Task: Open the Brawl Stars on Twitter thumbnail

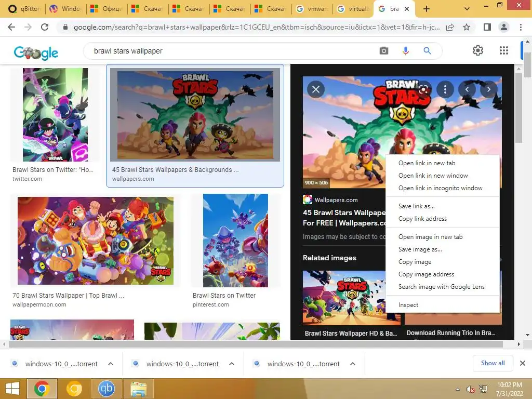Action: click(55, 115)
